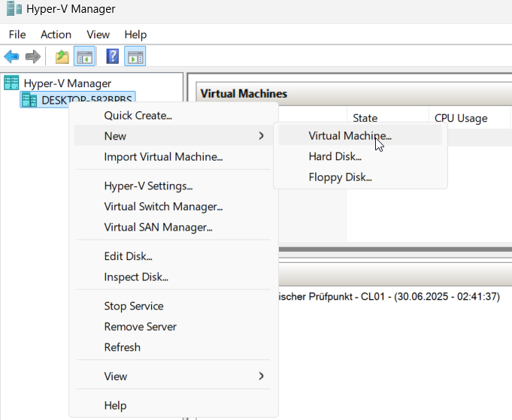The height and width of the screenshot is (420, 512).
Task: Choose Virtual Machine... from New submenu
Action: (350, 136)
